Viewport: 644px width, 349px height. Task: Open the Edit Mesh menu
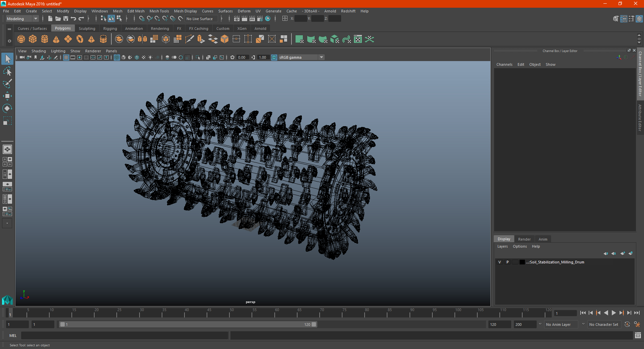pyautogui.click(x=136, y=11)
